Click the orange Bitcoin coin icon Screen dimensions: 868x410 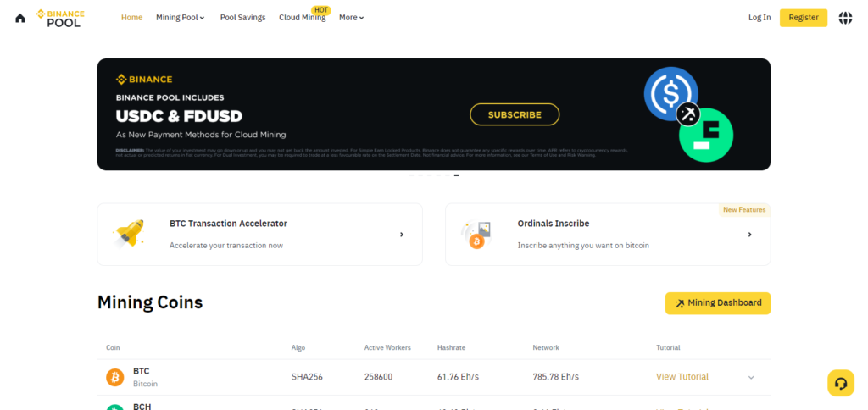pyautogui.click(x=115, y=377)
